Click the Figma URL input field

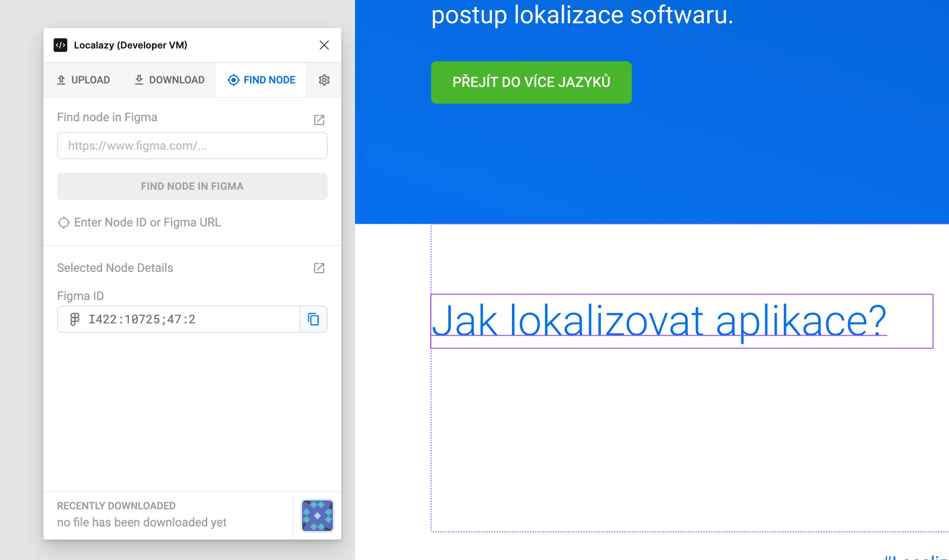(192, 146)
